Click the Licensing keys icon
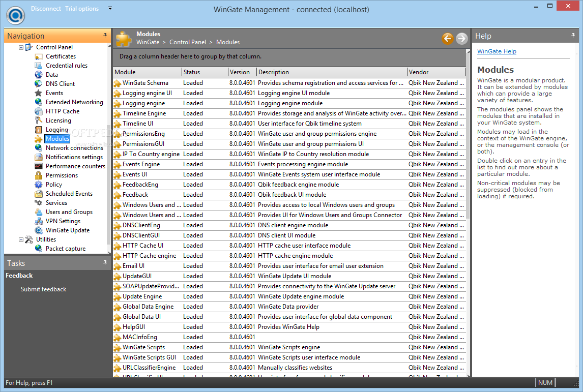The width and height of the screenshot is (583, 392). point(38,120)
